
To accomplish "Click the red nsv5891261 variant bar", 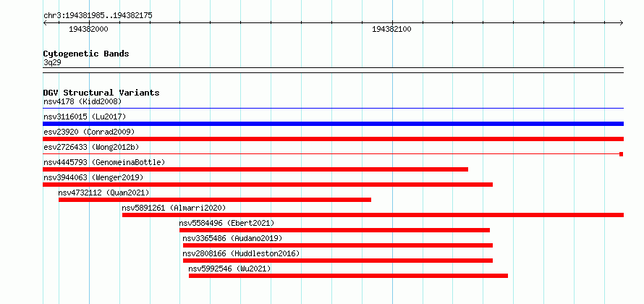I will [x=373, y=215].
